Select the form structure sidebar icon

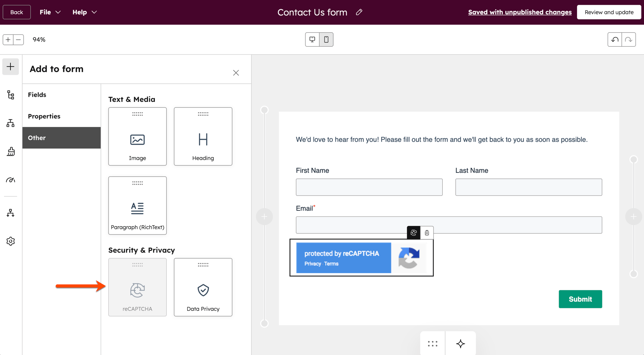10,95
